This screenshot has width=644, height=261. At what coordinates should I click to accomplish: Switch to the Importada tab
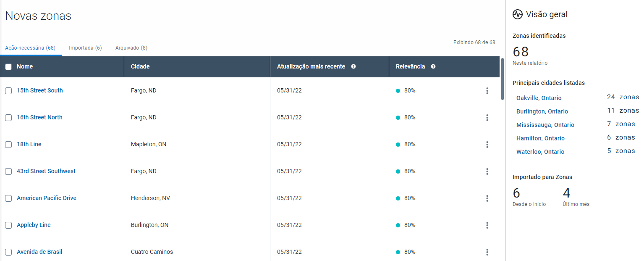(85, 47)
